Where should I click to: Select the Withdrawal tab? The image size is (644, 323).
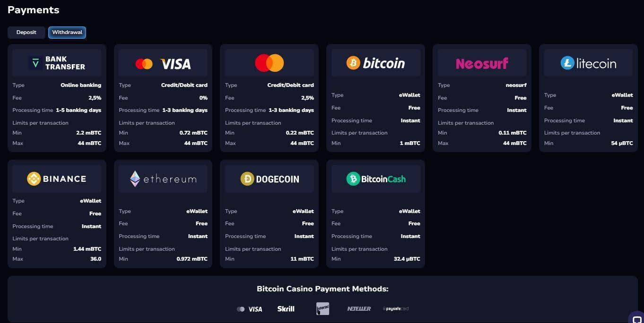pos(67,32)
